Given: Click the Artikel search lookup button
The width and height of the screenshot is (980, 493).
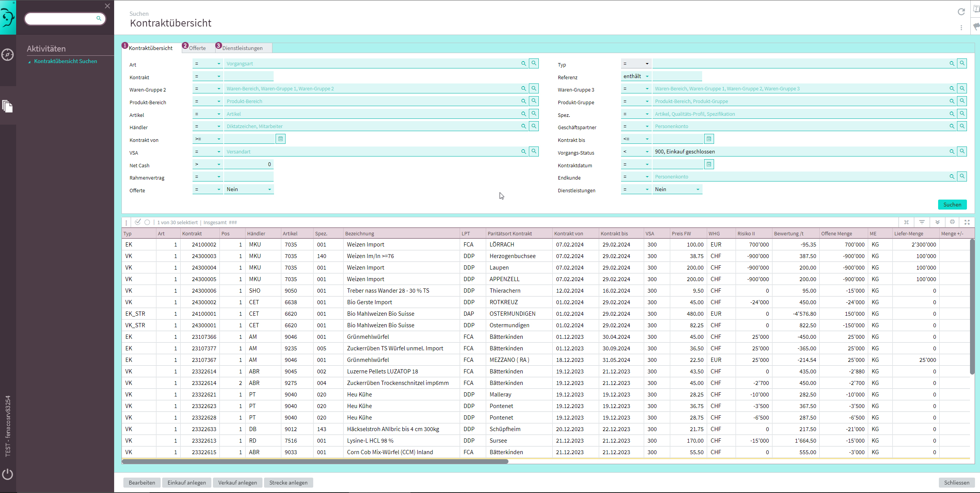Looking at the screenshot, I should pyautogui.click(x=534, y=114).
